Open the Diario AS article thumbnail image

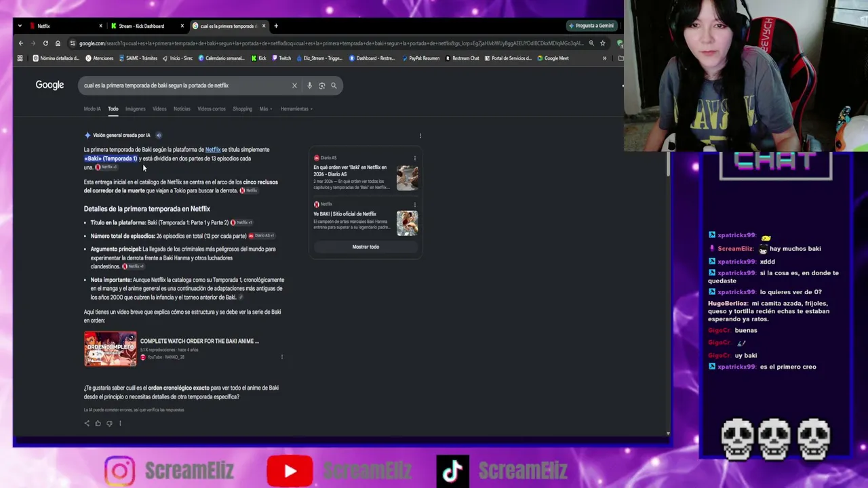(x=408, y=178)
